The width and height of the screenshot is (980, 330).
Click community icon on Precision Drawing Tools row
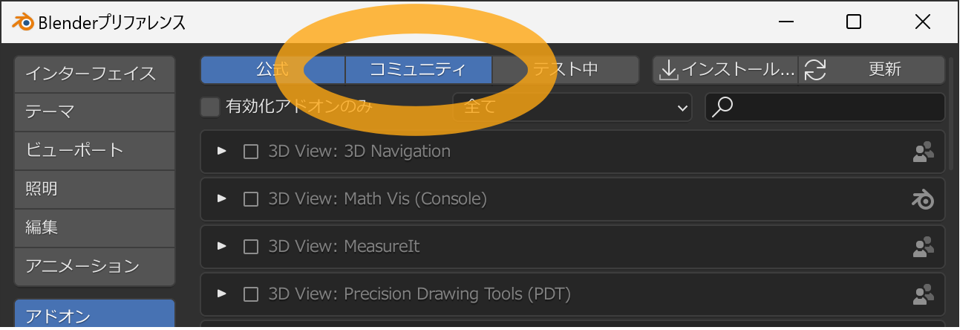pyautogui.click(x=923, y=294)
